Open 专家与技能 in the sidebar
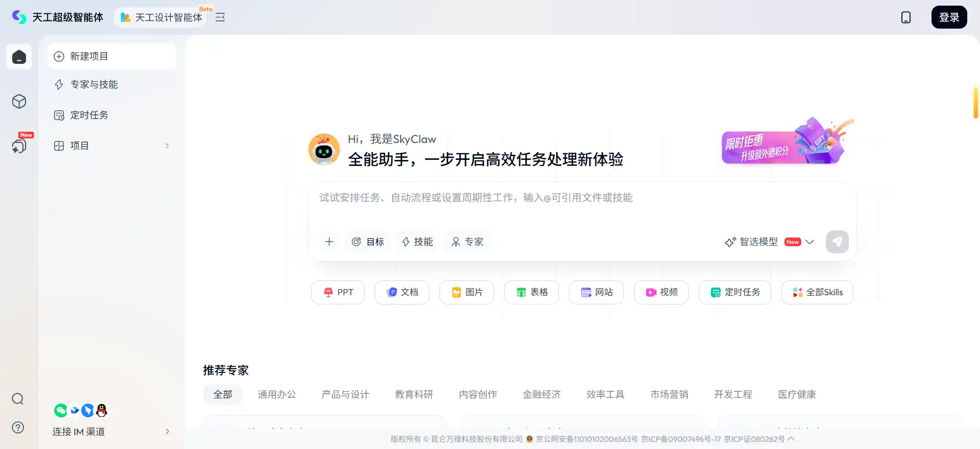This screenshot has height=449, width=980. pos(112,84)
